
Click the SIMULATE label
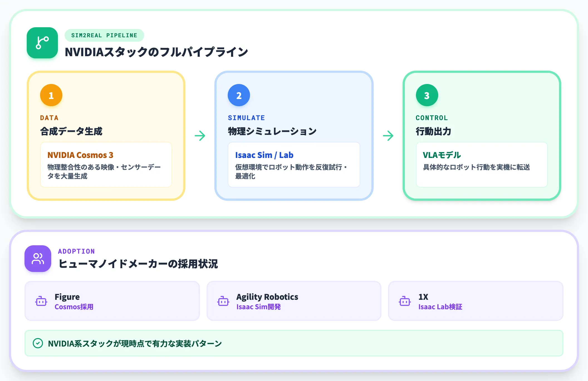coord(246,118)
